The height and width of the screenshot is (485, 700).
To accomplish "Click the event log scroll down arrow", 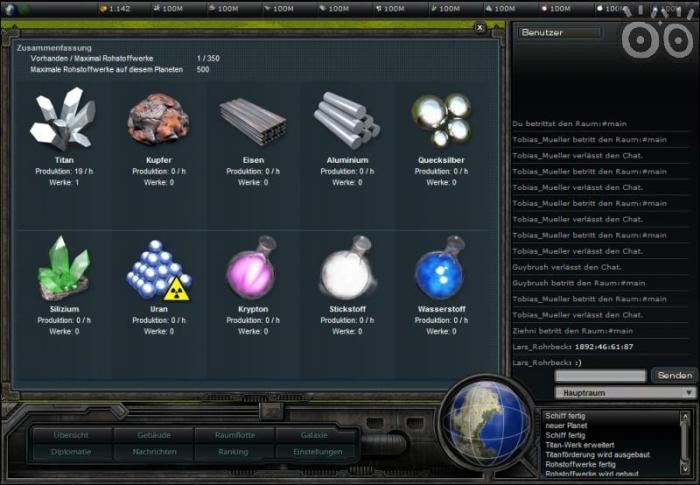I will (x=684, y=468).
